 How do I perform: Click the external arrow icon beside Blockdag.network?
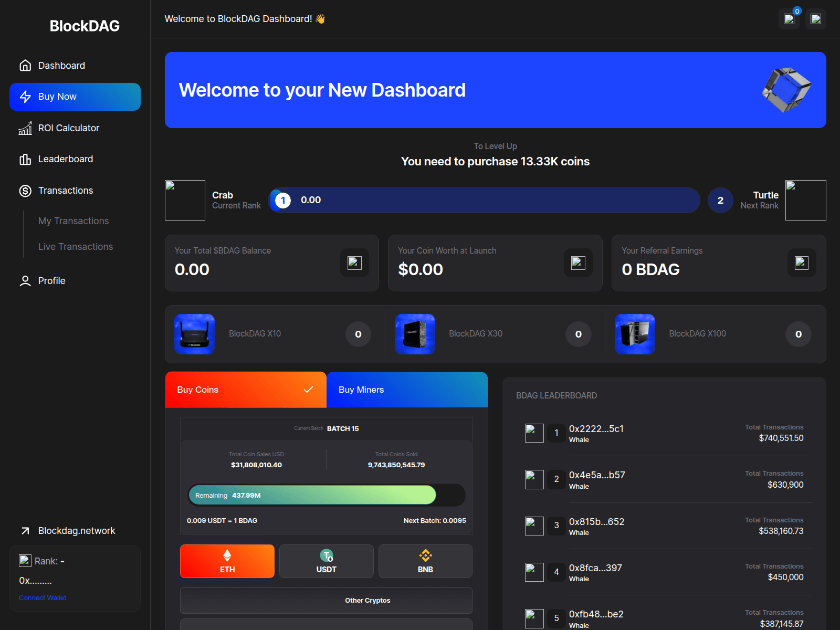click(25, 531)
